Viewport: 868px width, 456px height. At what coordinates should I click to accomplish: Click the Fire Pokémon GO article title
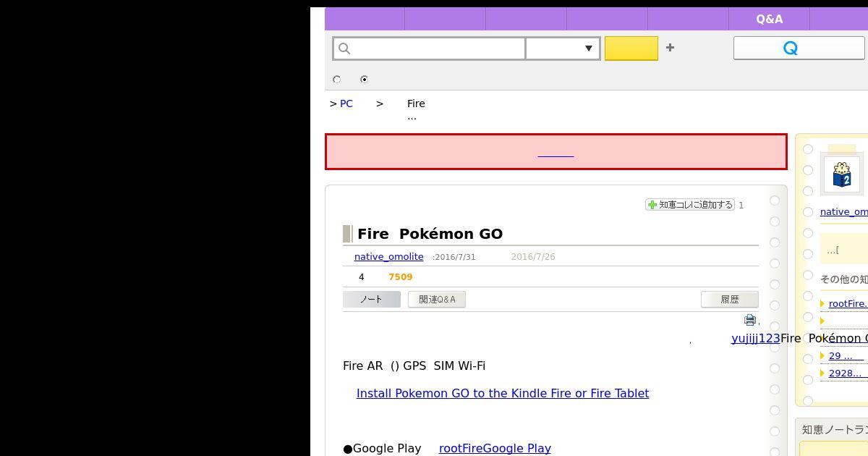coord(430,234)
